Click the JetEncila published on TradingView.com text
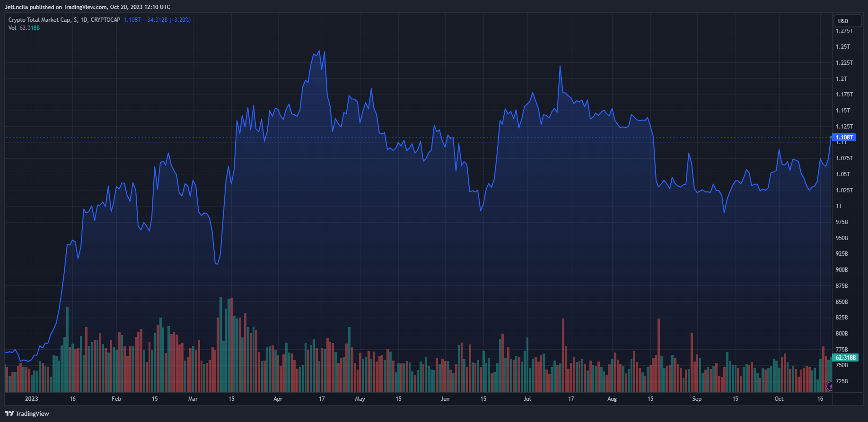868x422 pixels. pos(88,7)
